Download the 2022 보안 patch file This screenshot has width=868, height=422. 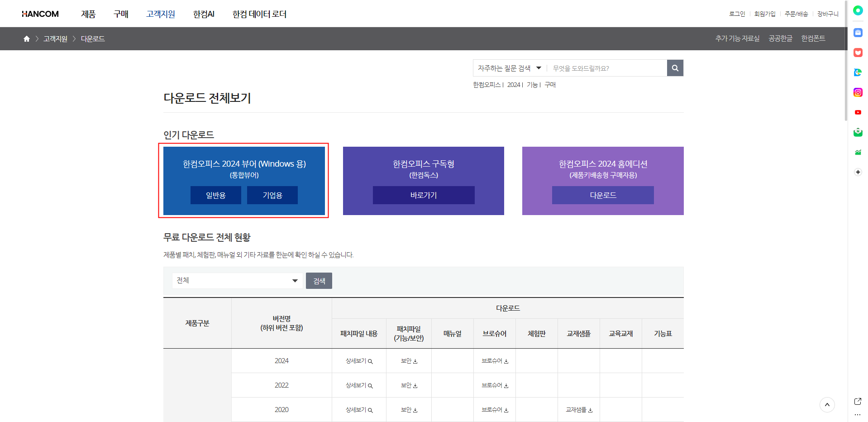point(409,385)
